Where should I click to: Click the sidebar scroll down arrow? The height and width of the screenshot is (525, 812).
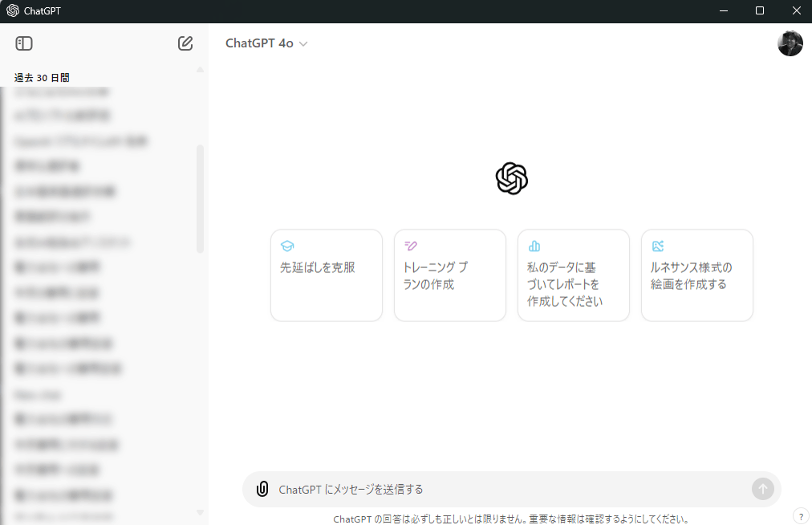pyautogui.click(x=200, y=512)
